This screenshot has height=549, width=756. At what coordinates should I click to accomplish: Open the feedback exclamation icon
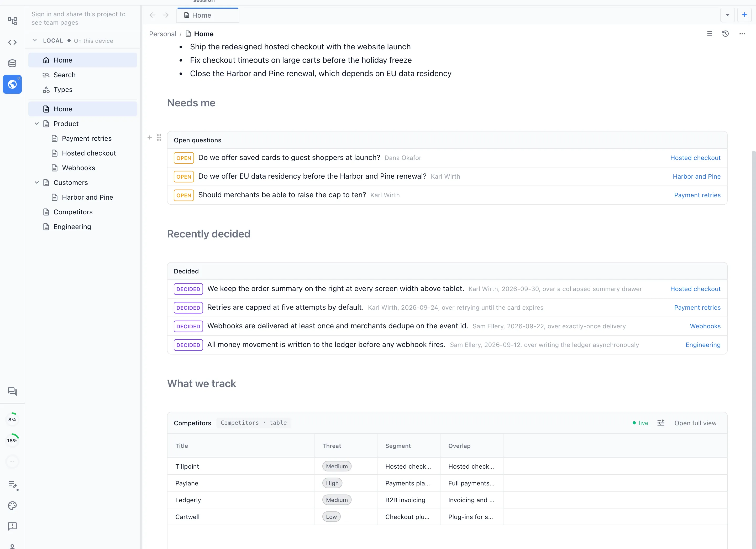[x=12, y=526]
